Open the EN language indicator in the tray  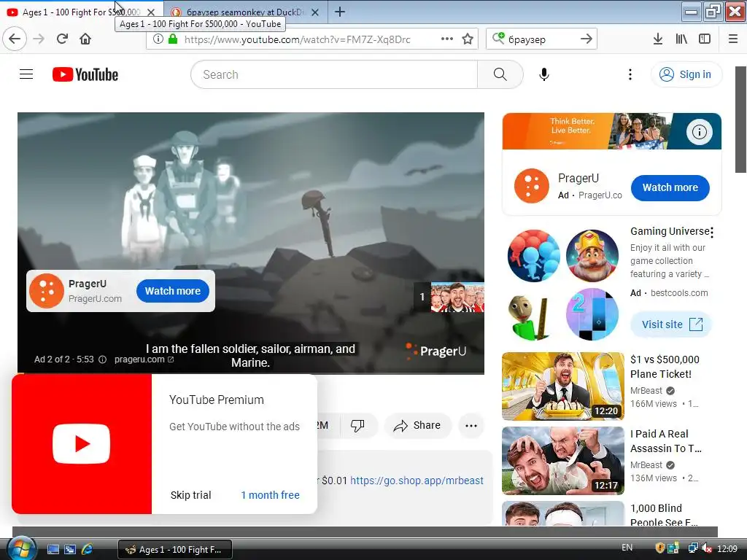pos(627,548)
